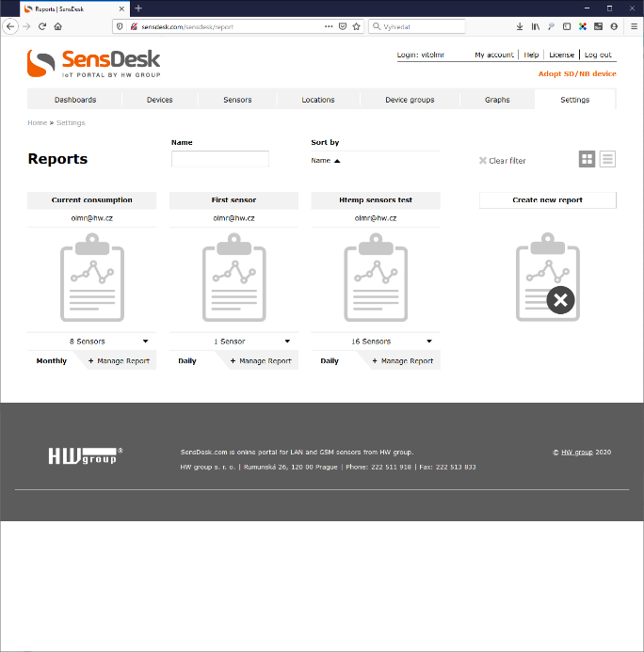Image resolution: width=644 pixels, height=652 pixels.
Task: Open First sensor report clipboard icon
Action: (233, 278)
